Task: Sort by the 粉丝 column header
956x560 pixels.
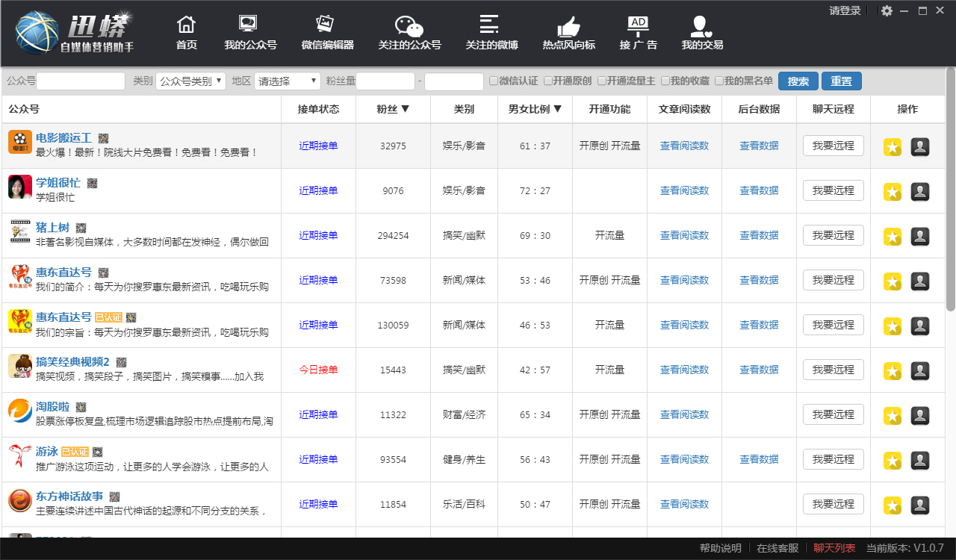Action: click(393, 109)
